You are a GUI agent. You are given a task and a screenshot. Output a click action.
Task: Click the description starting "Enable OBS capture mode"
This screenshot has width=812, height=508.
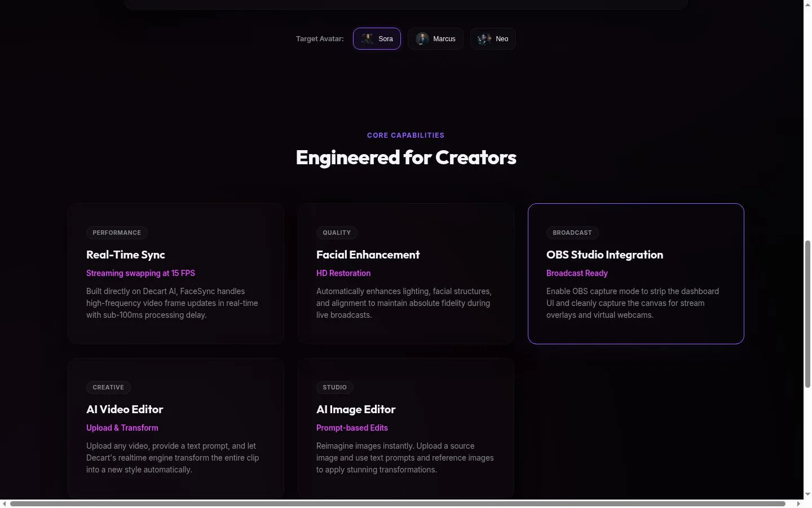633,303
